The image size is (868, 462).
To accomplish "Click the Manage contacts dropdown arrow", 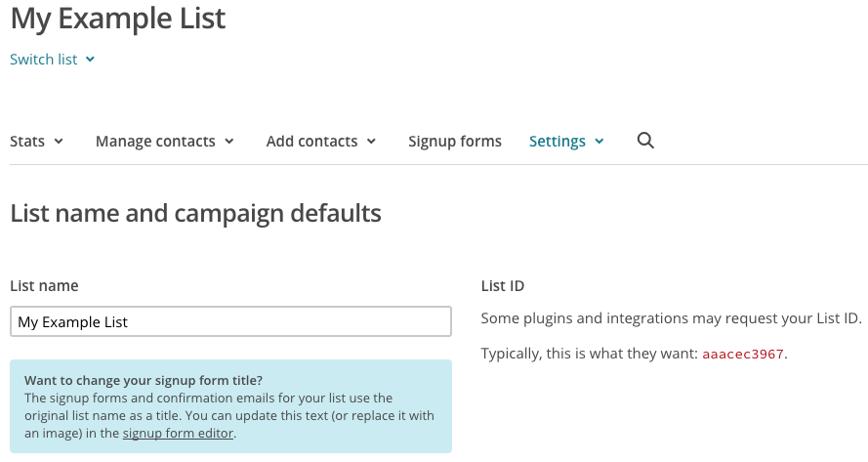I will click(229, 142).
